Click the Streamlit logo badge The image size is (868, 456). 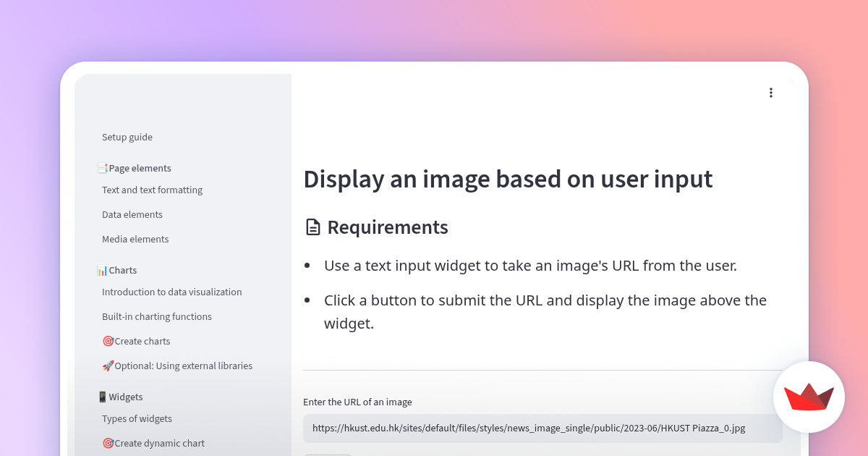809,397
